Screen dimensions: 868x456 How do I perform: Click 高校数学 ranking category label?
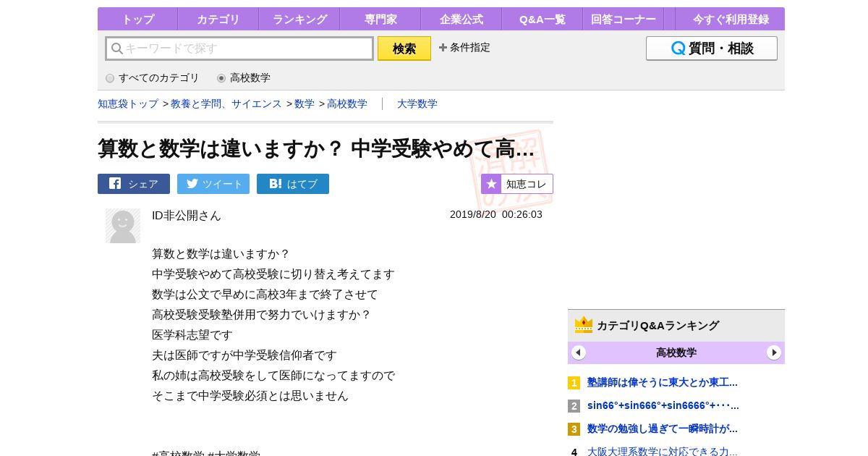pyautogui.click(x=676, y=352)
